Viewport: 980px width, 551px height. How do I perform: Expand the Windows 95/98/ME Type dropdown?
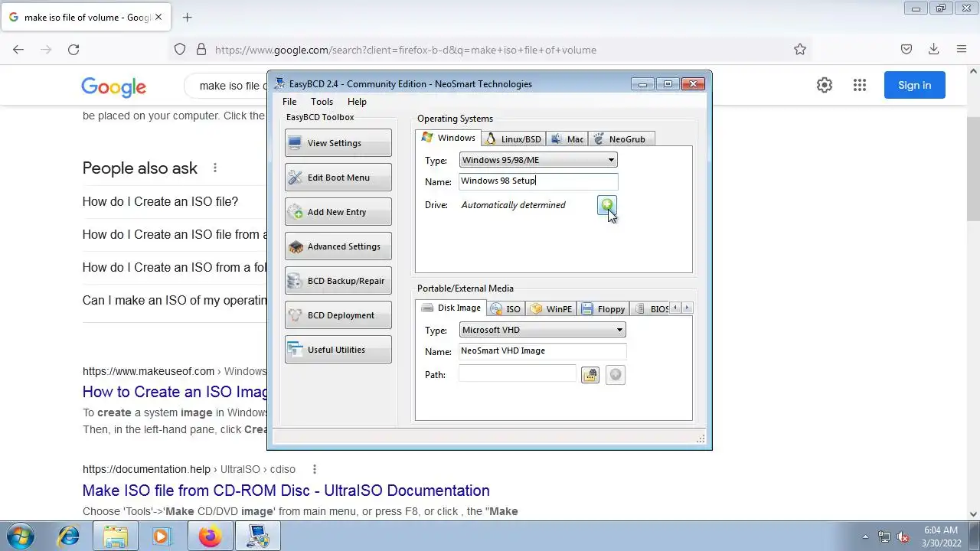coord(538,160)
